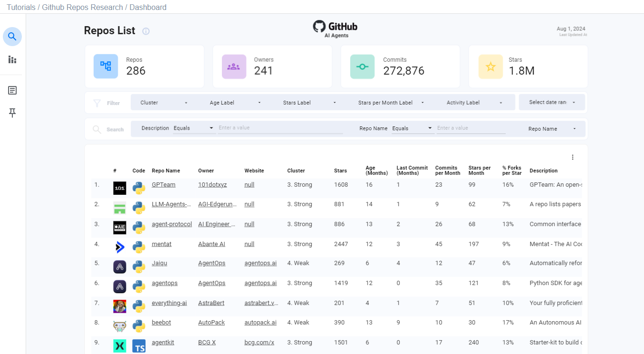Click the Commits total 272,876
Image resolution: width=644 pixels, height=354 pixels.
[404, 71]
